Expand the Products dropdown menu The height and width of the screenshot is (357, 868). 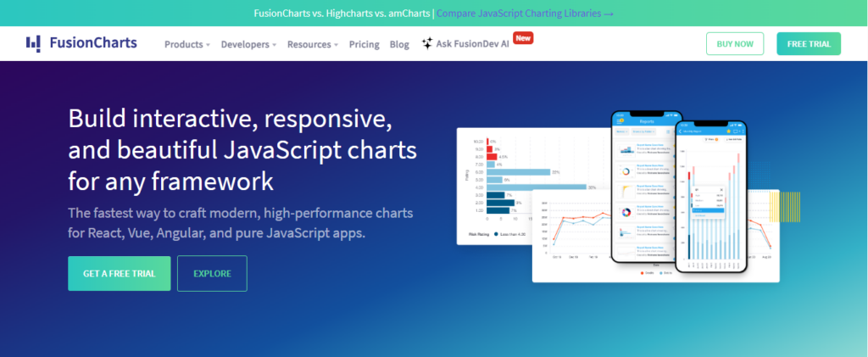187,44
